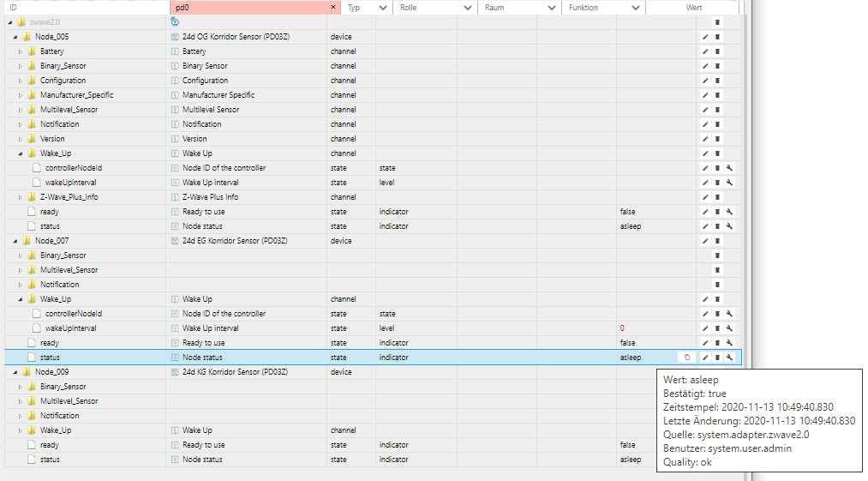Delete the Version channel of Node_005
The width and height of the screenshot is (868, 481).
(x=717, y=139)
